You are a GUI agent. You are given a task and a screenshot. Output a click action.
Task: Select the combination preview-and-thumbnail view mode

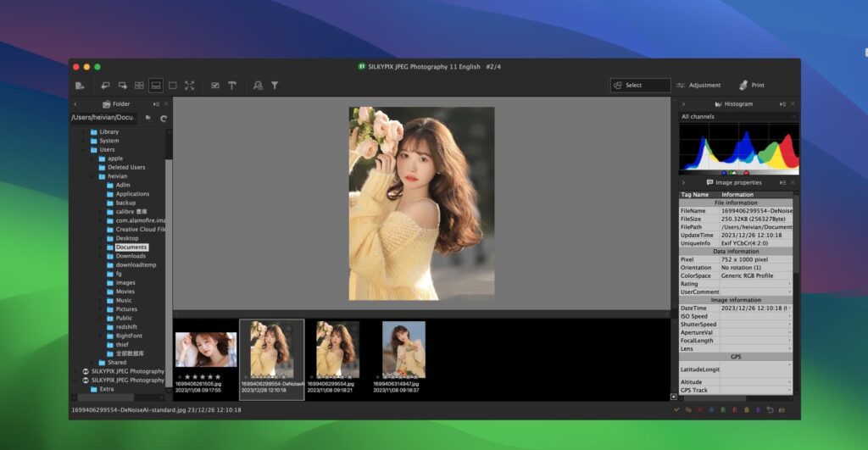pos(156,86)
